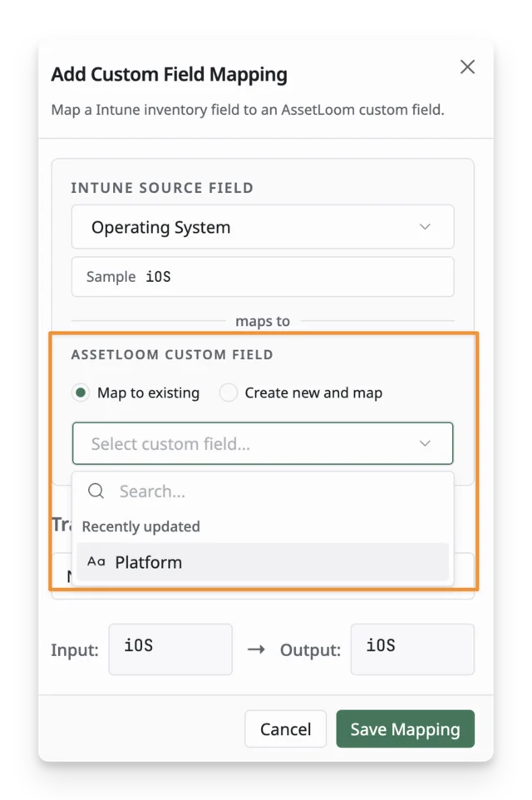Click the INTUNE SOURCE FIELD label
Viewport: 532px width, 800px height.
(x=162, y=188)
